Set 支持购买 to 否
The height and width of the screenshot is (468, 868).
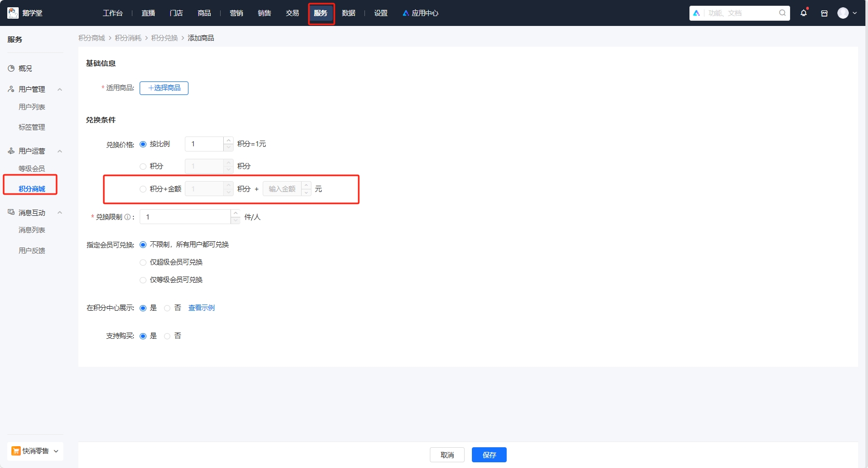(167, 336)
